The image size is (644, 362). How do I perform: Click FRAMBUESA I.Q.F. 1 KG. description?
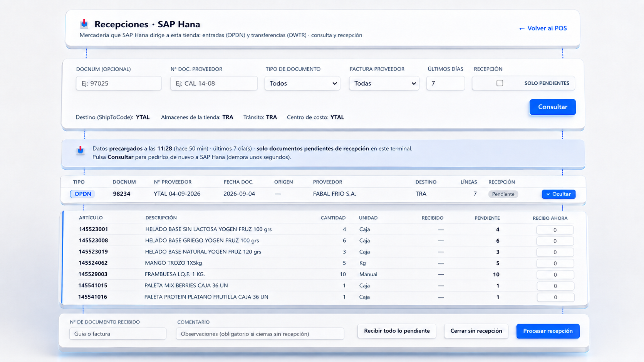[174, 274]
